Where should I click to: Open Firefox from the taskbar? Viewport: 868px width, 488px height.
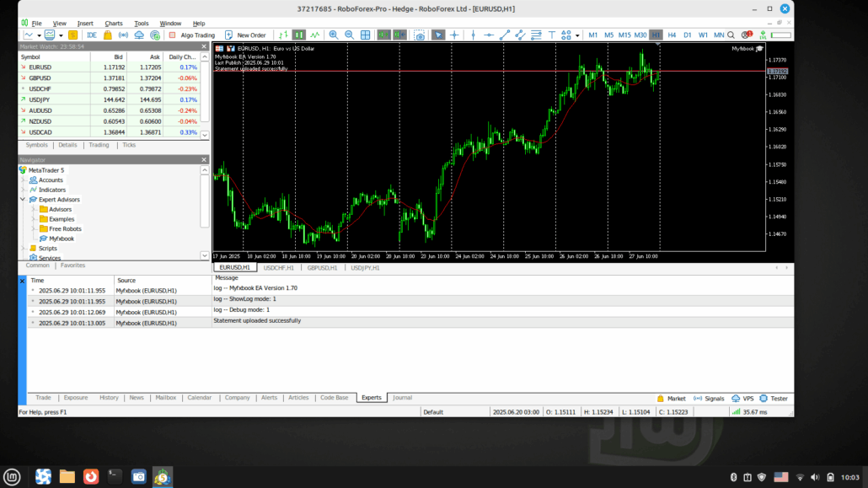(91, 476)
